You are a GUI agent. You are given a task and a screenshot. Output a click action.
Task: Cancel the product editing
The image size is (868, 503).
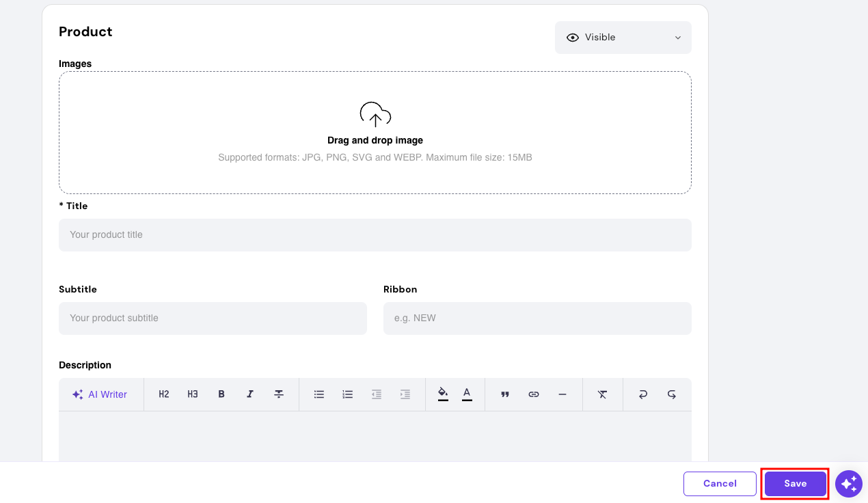click(x=720, y=483)
